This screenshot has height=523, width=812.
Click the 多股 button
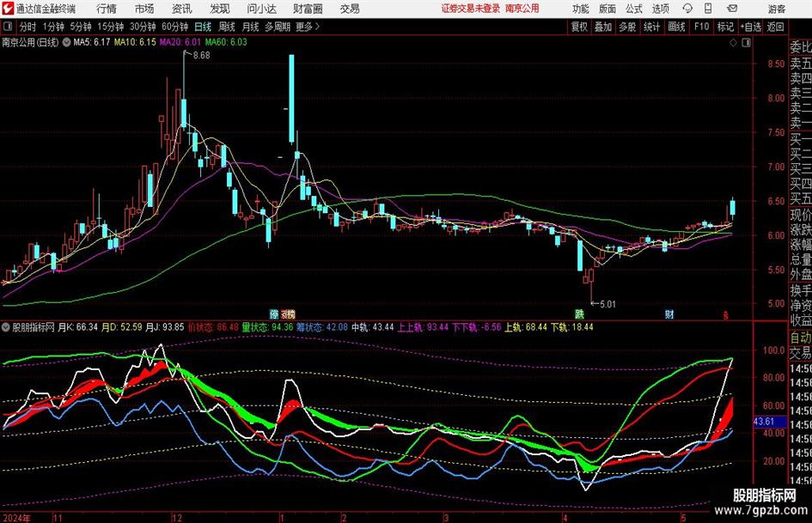(x=627, y=27)
